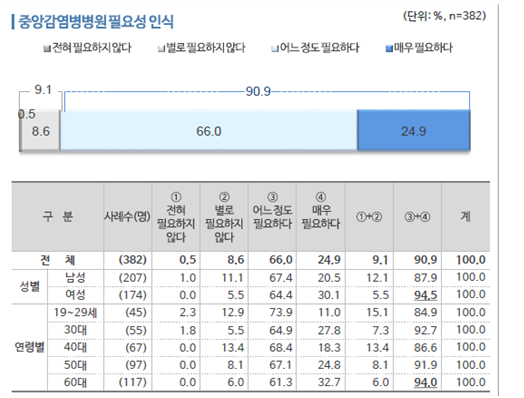Click the (117) cell in 60대 row
This screenshot has width=524, height=398.
coord(133,382)
